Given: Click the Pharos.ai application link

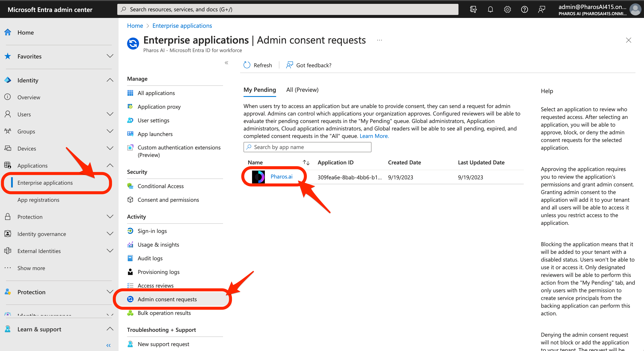Looking at the screenshot, I should (x=281, y=177).
